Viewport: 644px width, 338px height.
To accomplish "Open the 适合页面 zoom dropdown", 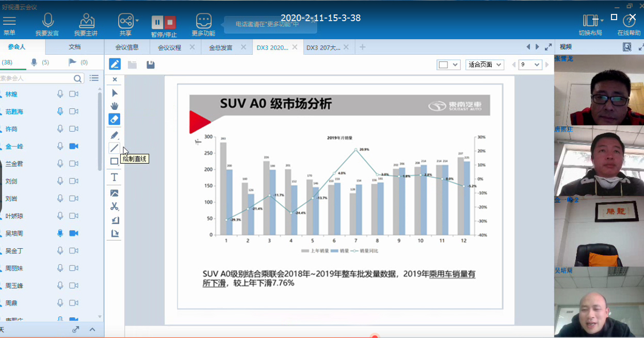I will pyautogui.click(x=485, y=65).
